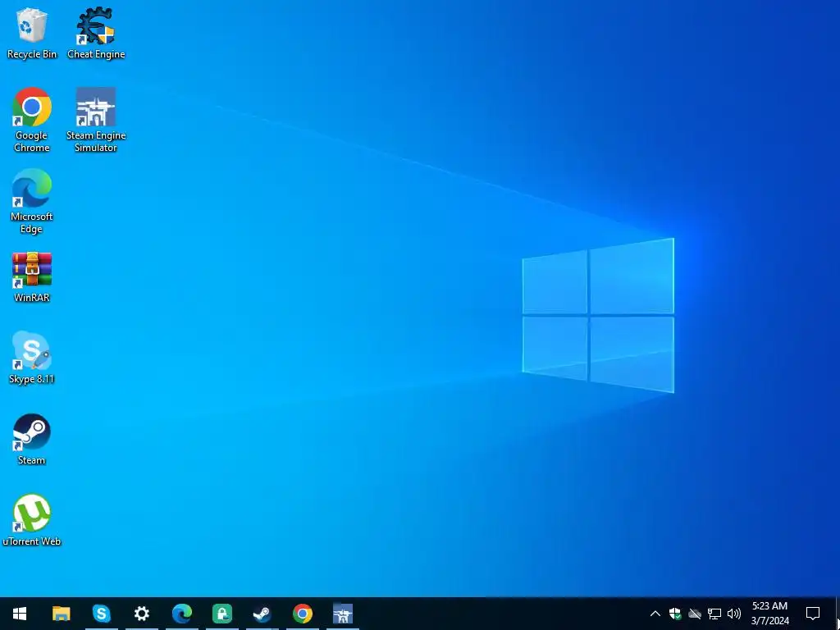Select the WinRAR desktop shortcut

(32, 277)
